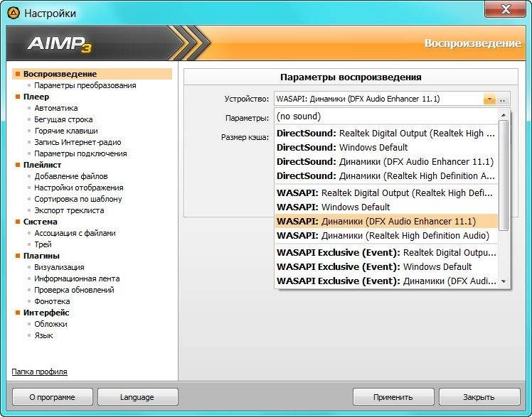The width and height of the screenshot is (532, 417).
Task: Open Фонотека settings page
Action: [52, 301]
